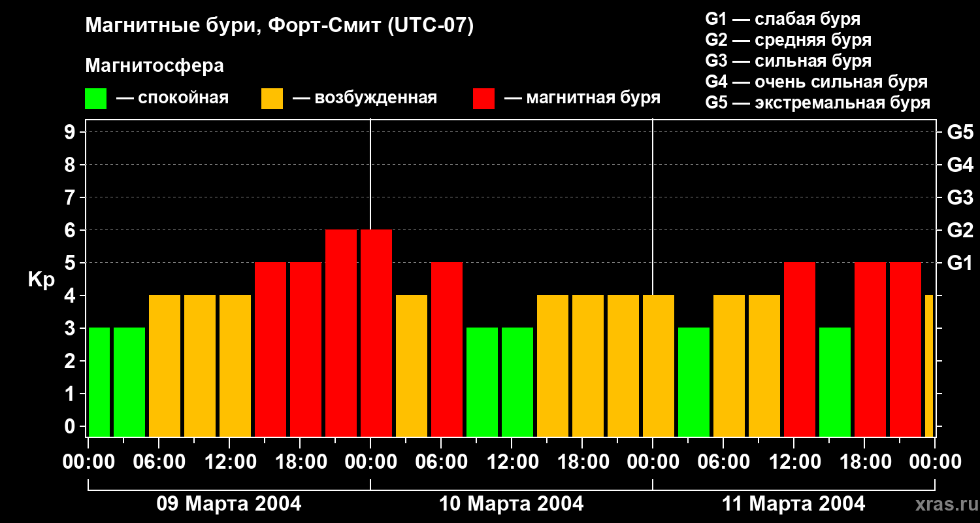Click the 'G5 — экстремальная буря' description
This screenshot has width=980, height=523.
[x=818, y=103]
